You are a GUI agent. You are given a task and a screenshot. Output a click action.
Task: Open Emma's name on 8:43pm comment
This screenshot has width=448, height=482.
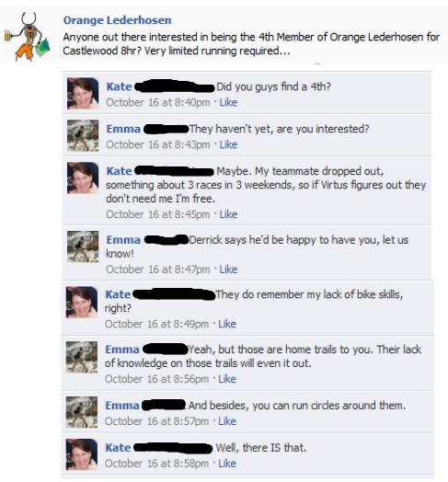point(123,129)
